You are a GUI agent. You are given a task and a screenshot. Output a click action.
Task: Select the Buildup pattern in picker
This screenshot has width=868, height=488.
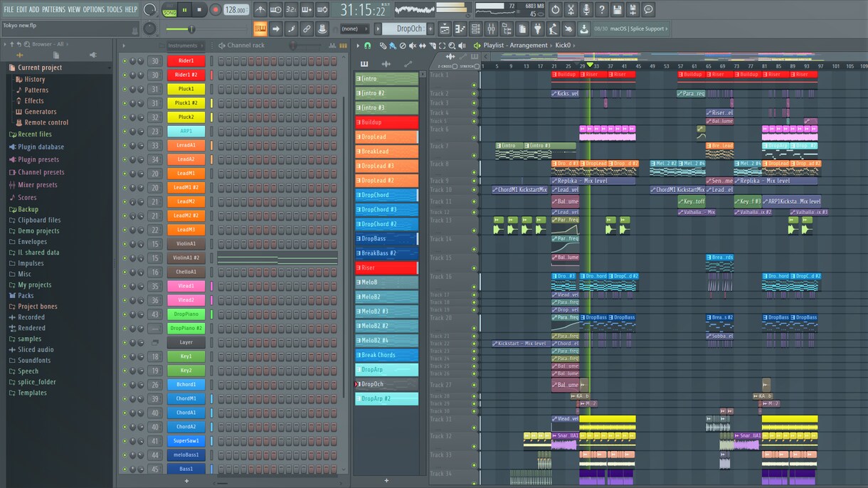[386, 122]
